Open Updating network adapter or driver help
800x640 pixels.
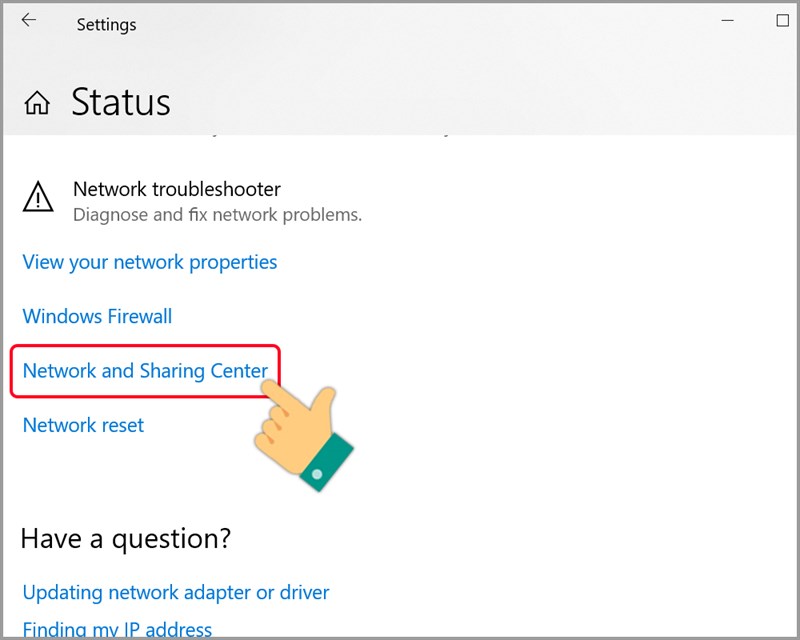coord(176,592)
